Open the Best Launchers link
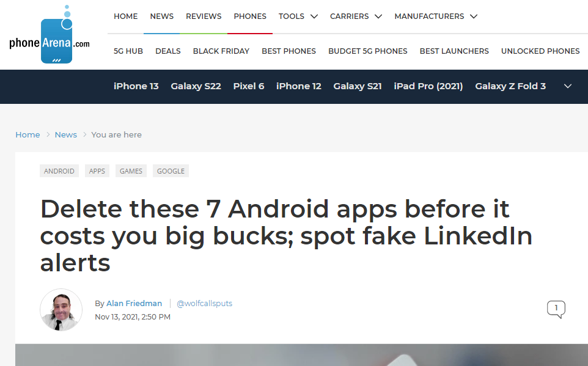The width and height of the screenshot is (588, 366). click(454, 51)
